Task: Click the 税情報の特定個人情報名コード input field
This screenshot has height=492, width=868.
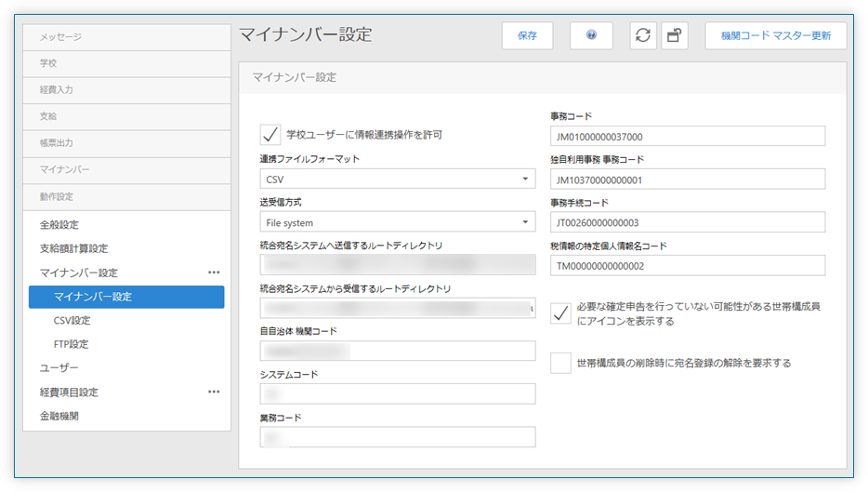Action: point(688,265)
